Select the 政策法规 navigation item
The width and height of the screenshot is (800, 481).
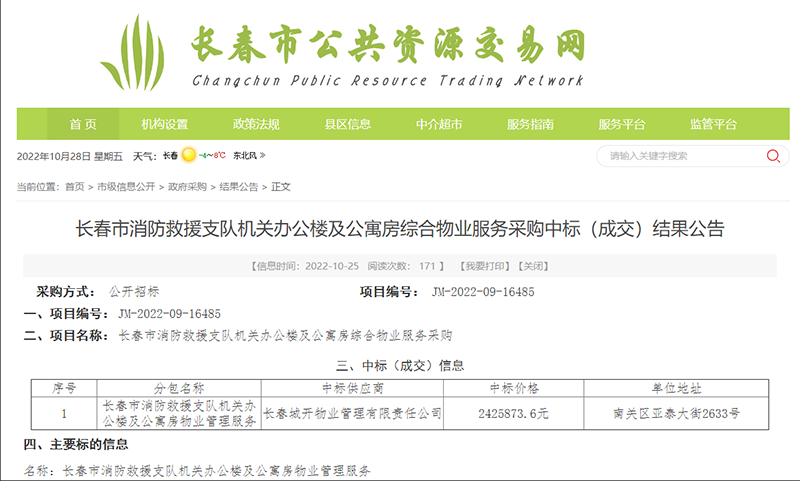[256, 124]
